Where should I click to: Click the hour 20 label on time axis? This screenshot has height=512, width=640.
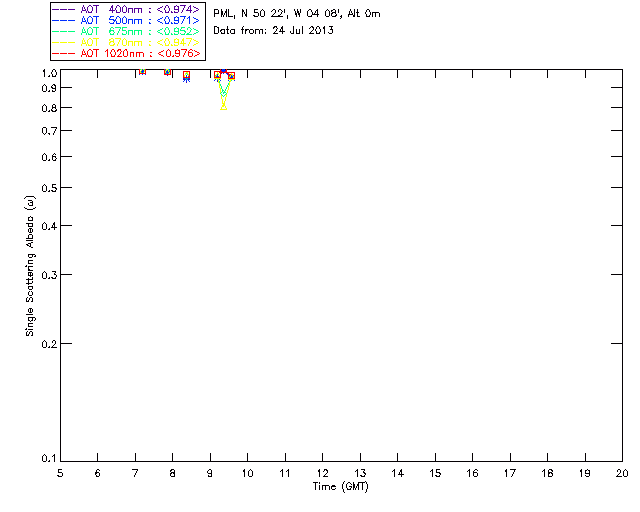(622, 474)
